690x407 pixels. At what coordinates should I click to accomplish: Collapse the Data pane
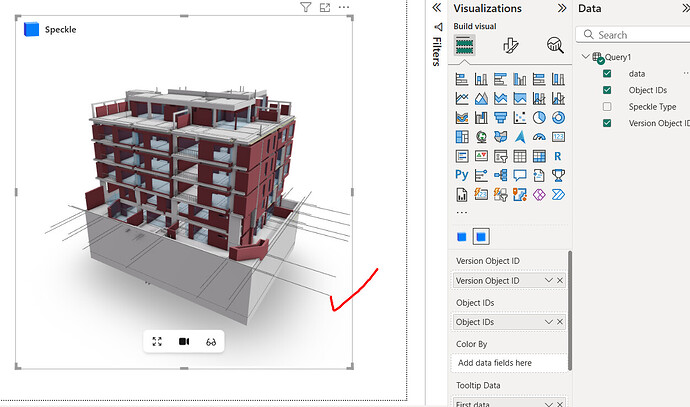[x=686, y=8]
